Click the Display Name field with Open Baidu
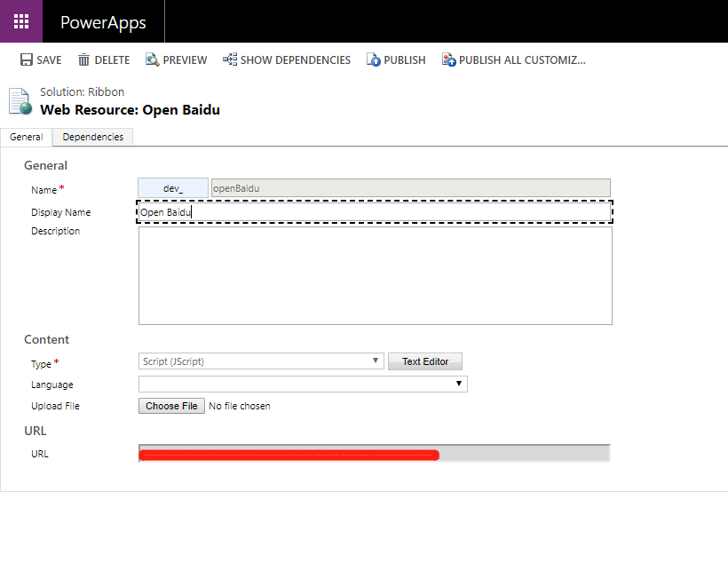The height and width of the screenshot is (571, 728). pos(375,212)
